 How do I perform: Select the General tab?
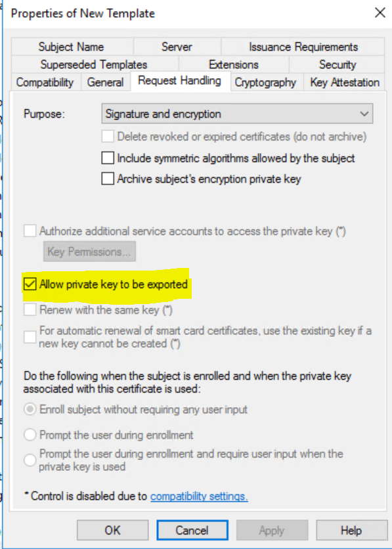pyautogui.click(x=105, y=82)
